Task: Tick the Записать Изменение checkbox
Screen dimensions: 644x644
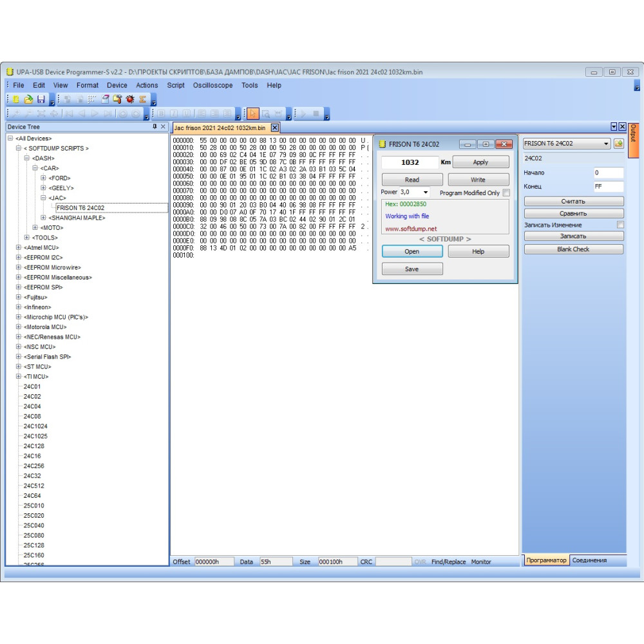Action: [x=620, y=225]
